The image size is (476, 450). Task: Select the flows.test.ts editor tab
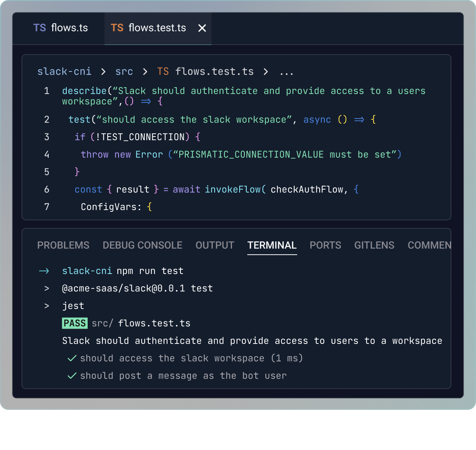pyautogui.click(x=158, y=28)
